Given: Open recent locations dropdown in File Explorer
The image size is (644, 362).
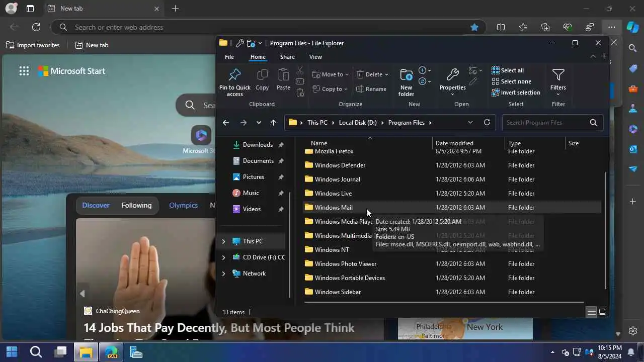Looking at the screenshot, I should coord(259,123).
